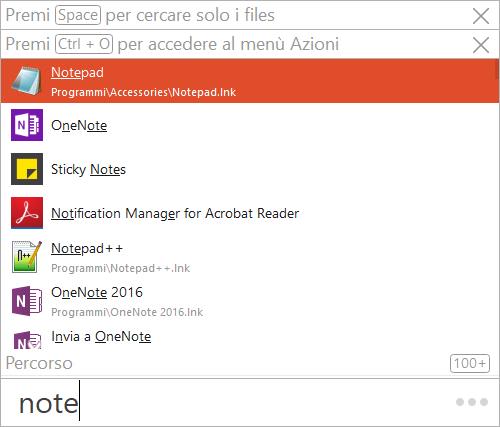
Task: Click the Programmi\OneNote 2016.lnk path text
Action: (127, 312)
